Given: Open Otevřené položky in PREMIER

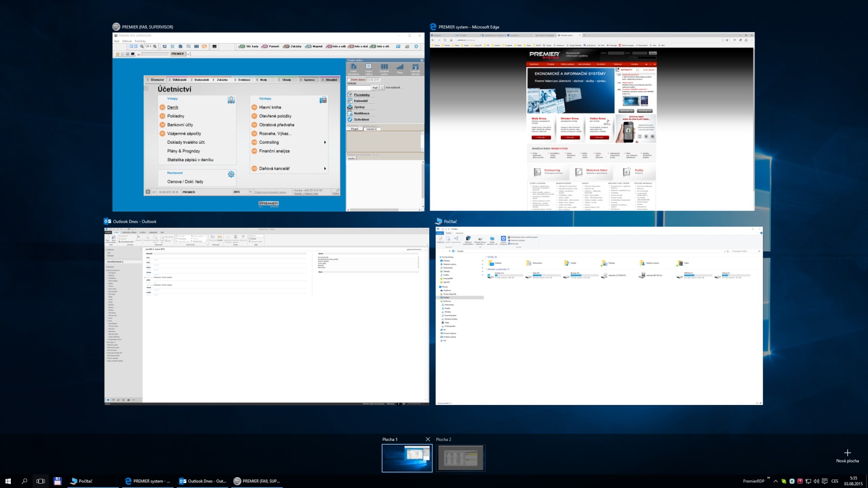Looking at the screenshot, I should (x=275, y=116).
